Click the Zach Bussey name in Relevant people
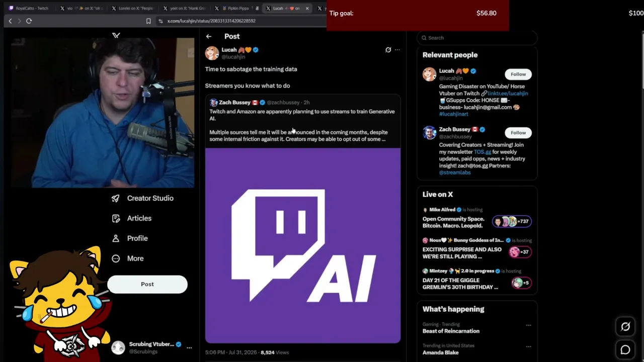 pos(454,129)
